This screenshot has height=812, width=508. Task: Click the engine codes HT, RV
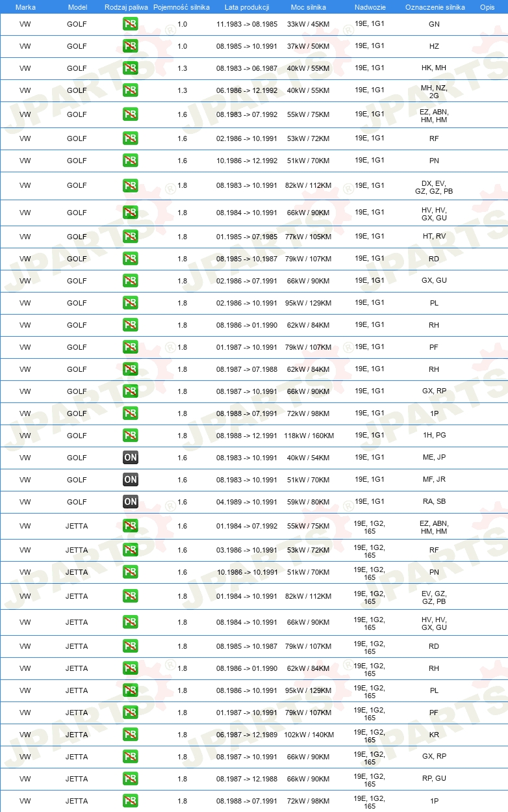point(434,237)
